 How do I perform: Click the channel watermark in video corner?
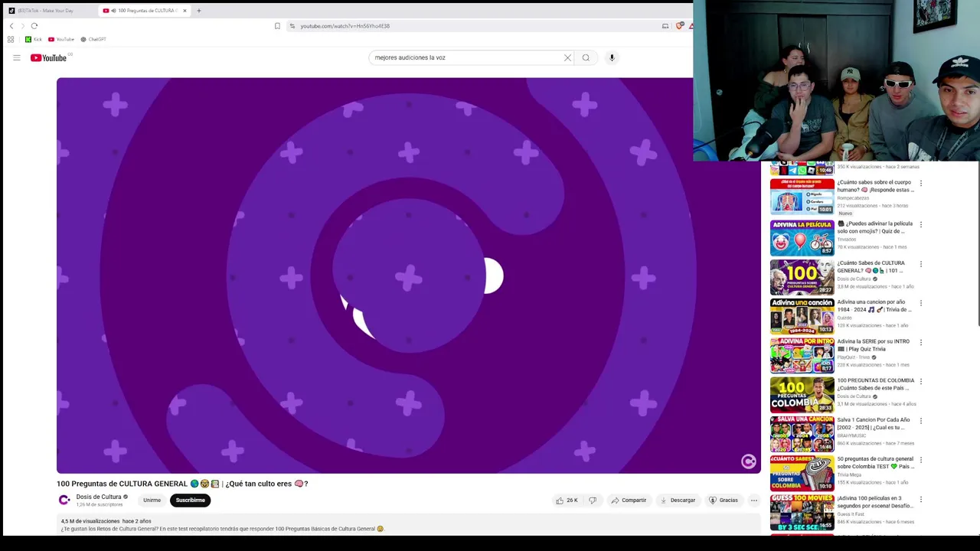click(x=748, y=461)
